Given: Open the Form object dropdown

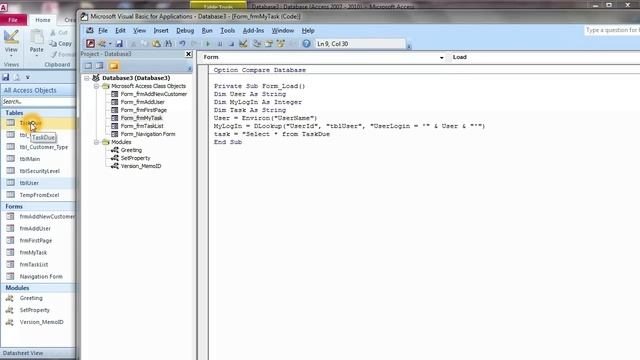Looking at the screenshot, I should [x=441, y=58].
